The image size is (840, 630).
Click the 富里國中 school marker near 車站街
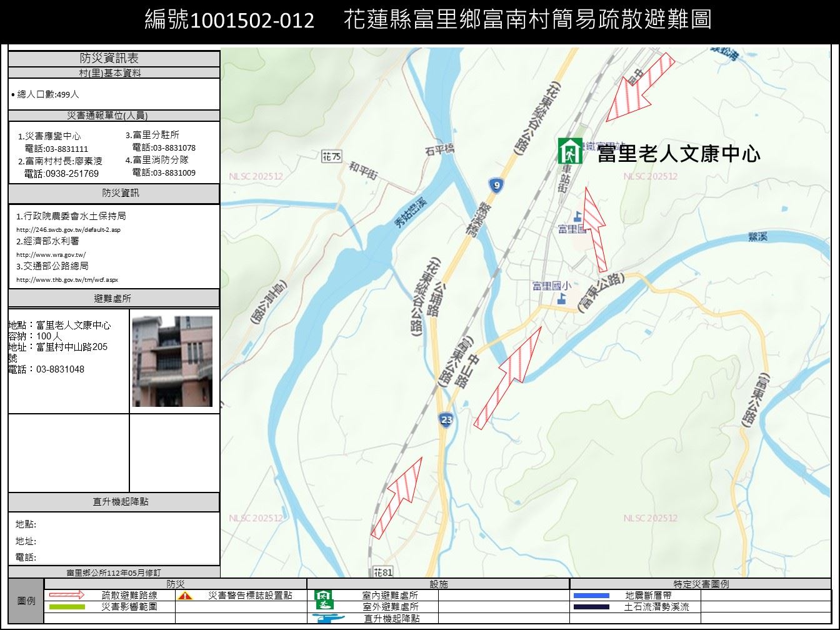click(x=578, y=218)
